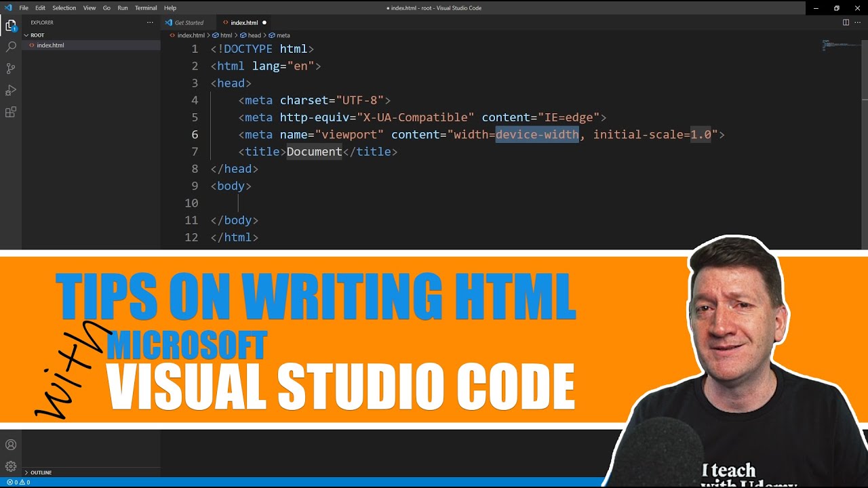Click the closing head tag on line 8
Viewport: 868px width, 488px height.
(x=234, y=169)
